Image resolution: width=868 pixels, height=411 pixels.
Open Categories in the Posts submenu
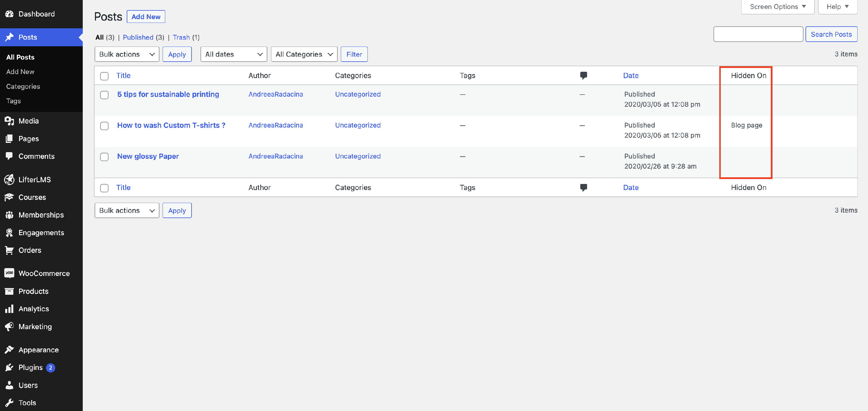pos(23,86)
